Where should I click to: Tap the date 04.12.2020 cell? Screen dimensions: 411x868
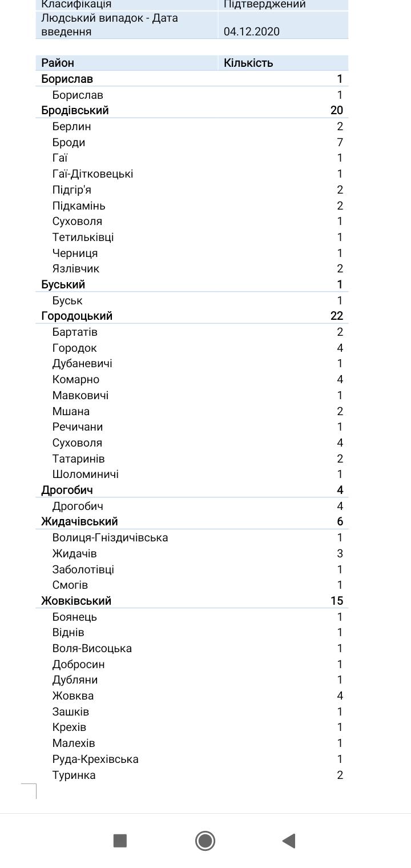tap(252, 31)
